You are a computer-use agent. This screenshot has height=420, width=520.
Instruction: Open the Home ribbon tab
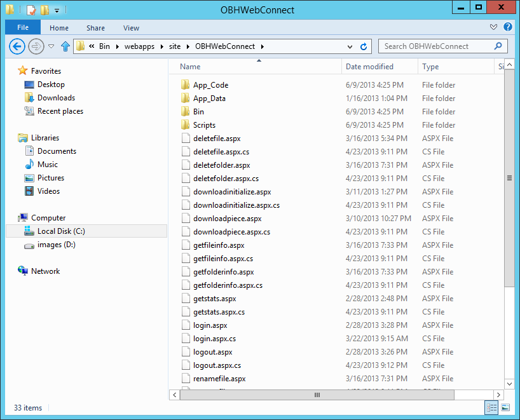pyautogui.click(x=59, y=28)
